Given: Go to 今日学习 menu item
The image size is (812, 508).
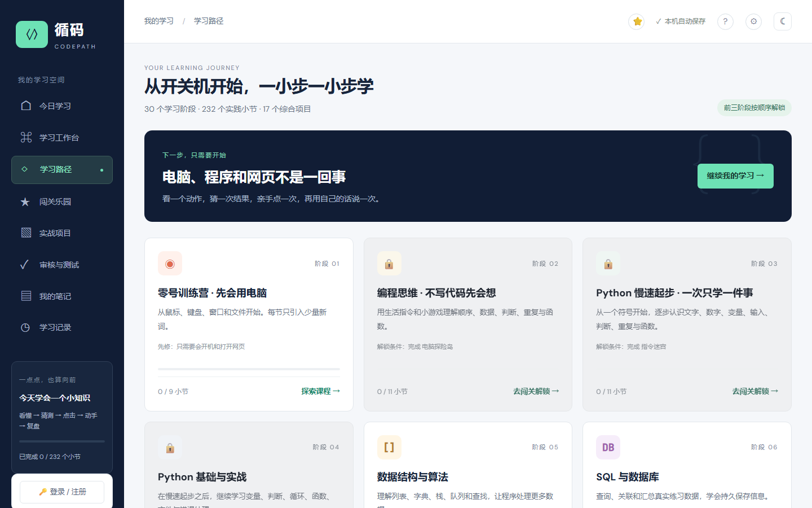Looking at the screenshot, I should pos(62,106).
